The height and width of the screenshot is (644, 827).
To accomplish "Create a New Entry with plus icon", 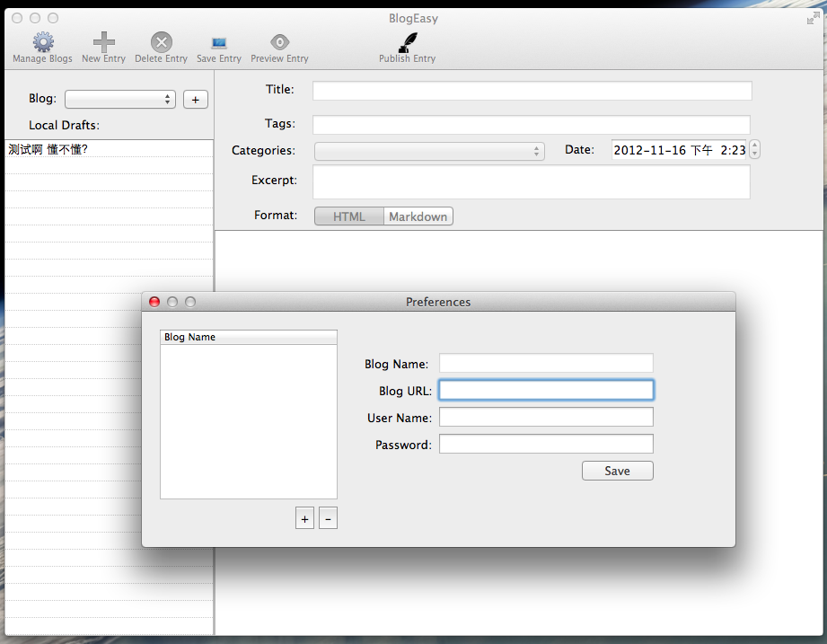I will [103, 41].
